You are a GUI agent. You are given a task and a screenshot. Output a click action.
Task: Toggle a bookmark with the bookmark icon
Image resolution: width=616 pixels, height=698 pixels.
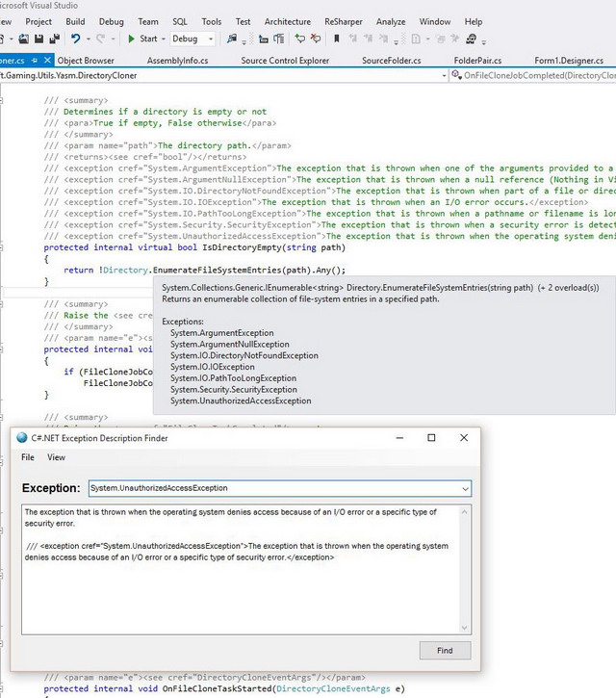[x=337, y=39]
